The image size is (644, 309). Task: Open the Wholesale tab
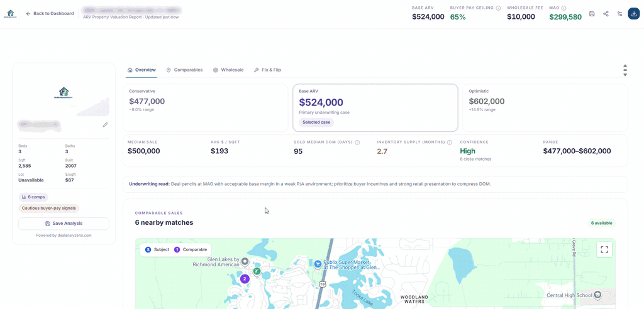(228, 70)
